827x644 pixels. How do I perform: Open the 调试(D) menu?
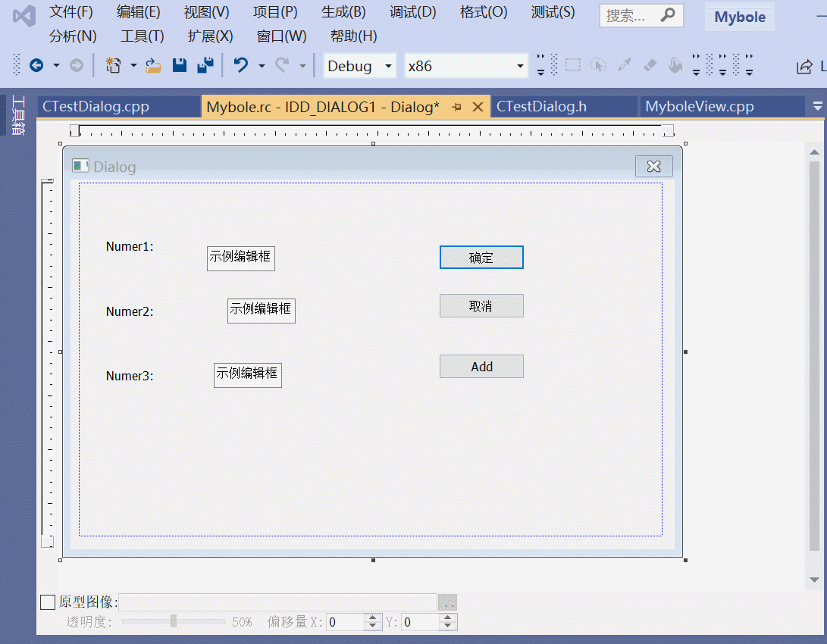pyautogui.click(x=412, y=12)
